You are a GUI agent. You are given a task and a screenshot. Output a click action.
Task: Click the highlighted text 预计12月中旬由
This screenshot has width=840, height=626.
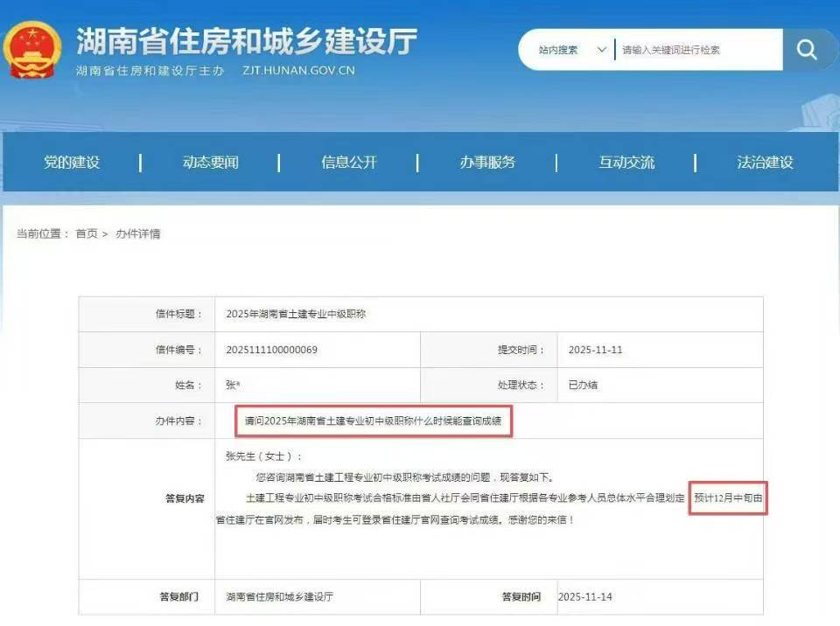[729, 496]
